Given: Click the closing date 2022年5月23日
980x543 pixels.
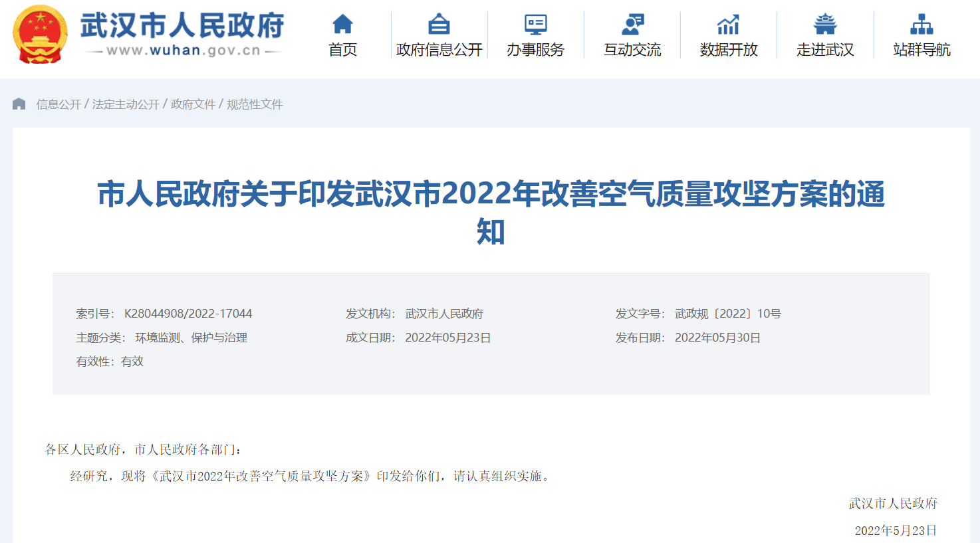Looking at the screenshot, I should pyautogui.click(x=896, y=530).
